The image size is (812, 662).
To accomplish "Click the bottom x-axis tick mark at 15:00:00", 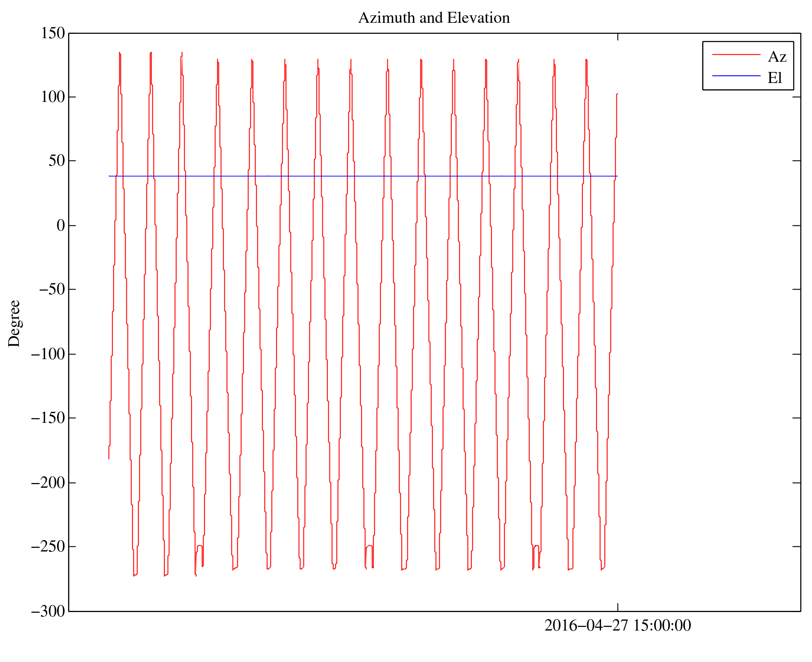I will click(x=617, y=607).
